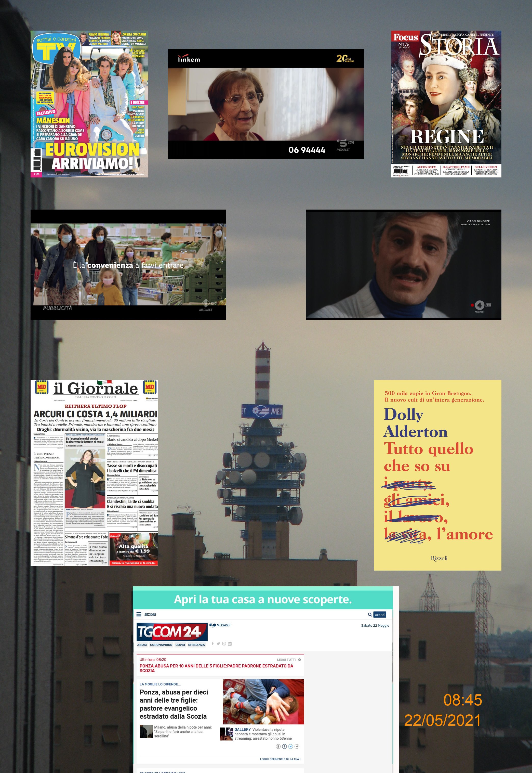Click the Mediaset logo beside TGCOM24

coord(220,625)
